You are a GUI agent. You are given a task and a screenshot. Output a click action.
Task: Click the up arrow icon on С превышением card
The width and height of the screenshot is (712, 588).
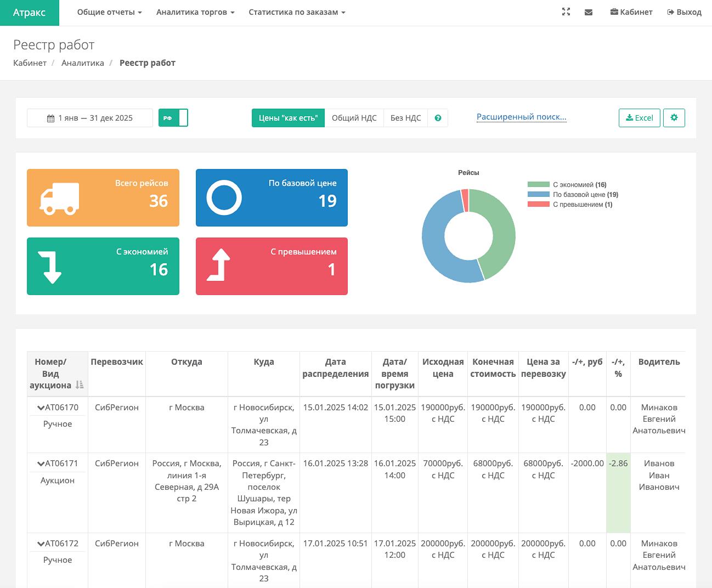(x=219, y=265)
